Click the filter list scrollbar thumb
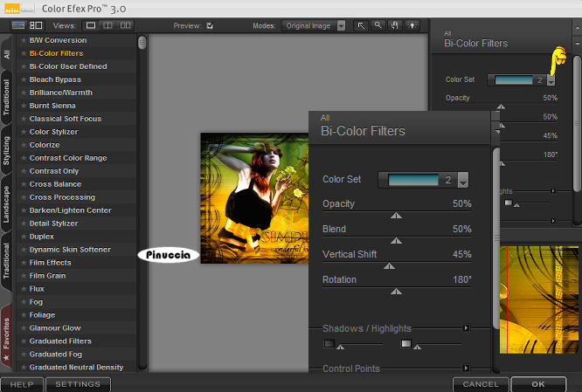This screenshot has height=392, width=582. pyautogui.click(x=142, y=42)
